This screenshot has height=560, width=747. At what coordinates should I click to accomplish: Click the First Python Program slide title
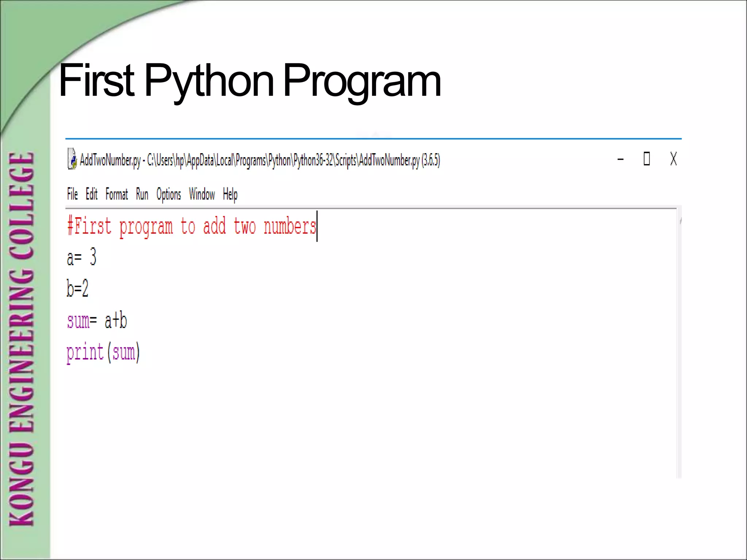coord(249,80)
